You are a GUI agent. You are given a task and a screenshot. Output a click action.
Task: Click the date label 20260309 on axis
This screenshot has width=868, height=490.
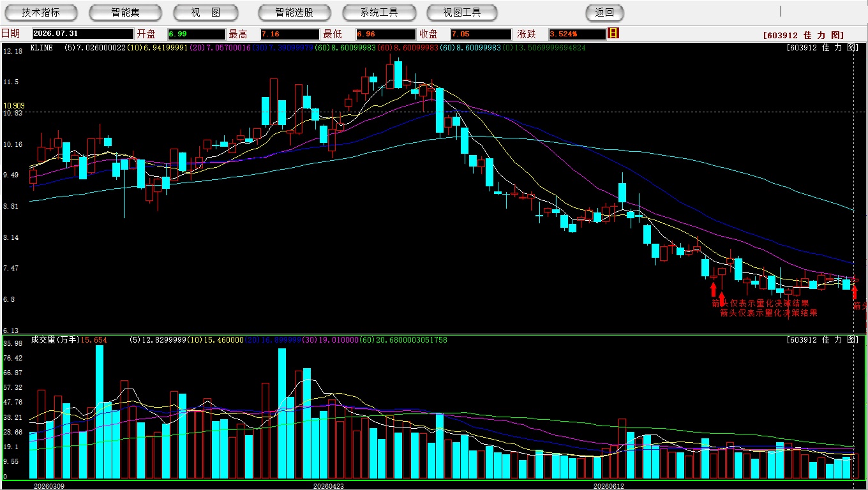pos(49,486)
